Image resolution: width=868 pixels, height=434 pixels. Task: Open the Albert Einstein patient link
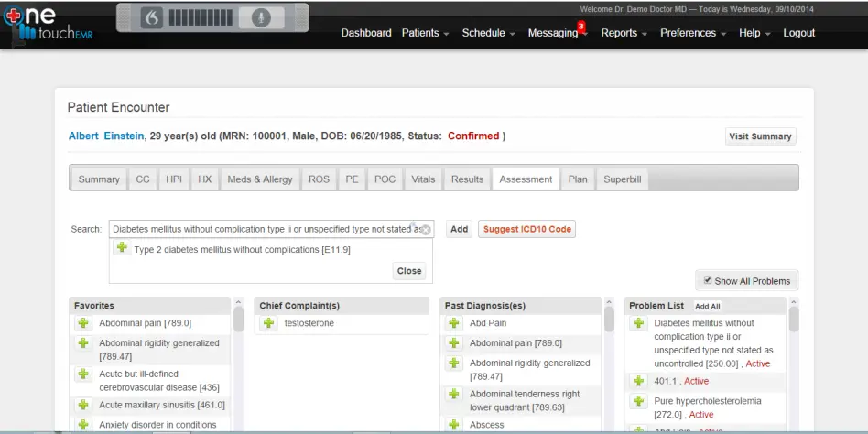pyautogui.click(x=105, y=136)
